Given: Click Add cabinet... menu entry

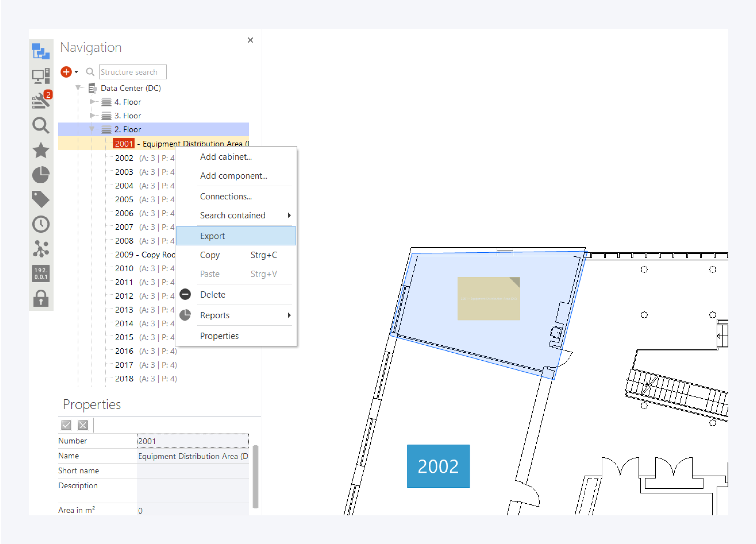Looking at the screenshot, I should 226,156.
